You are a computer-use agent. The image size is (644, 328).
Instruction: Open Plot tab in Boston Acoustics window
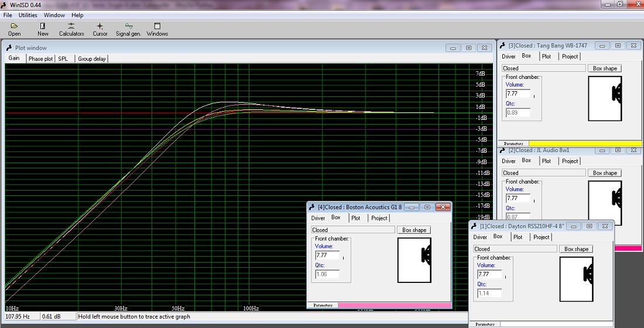click(x=356, y=218)
